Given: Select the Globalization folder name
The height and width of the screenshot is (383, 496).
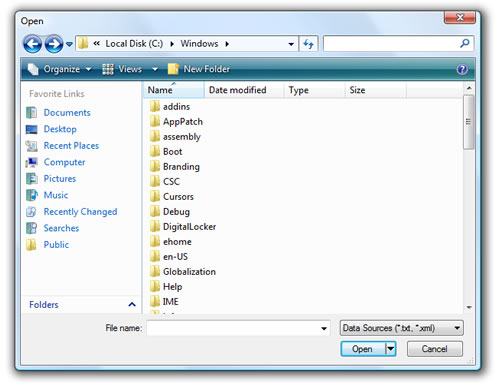Looking at the screenshot, I should pyautogui.click(x=189, y=272).
